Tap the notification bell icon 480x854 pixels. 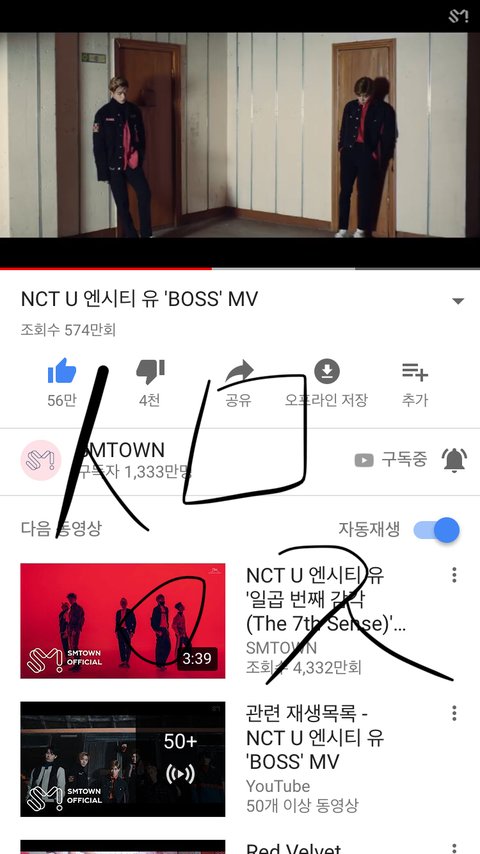point(453,460)
